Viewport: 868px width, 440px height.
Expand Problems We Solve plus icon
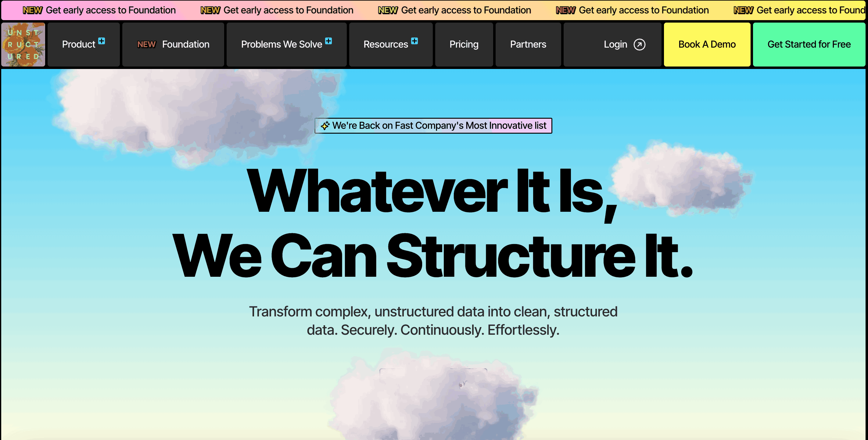(328, 41)
